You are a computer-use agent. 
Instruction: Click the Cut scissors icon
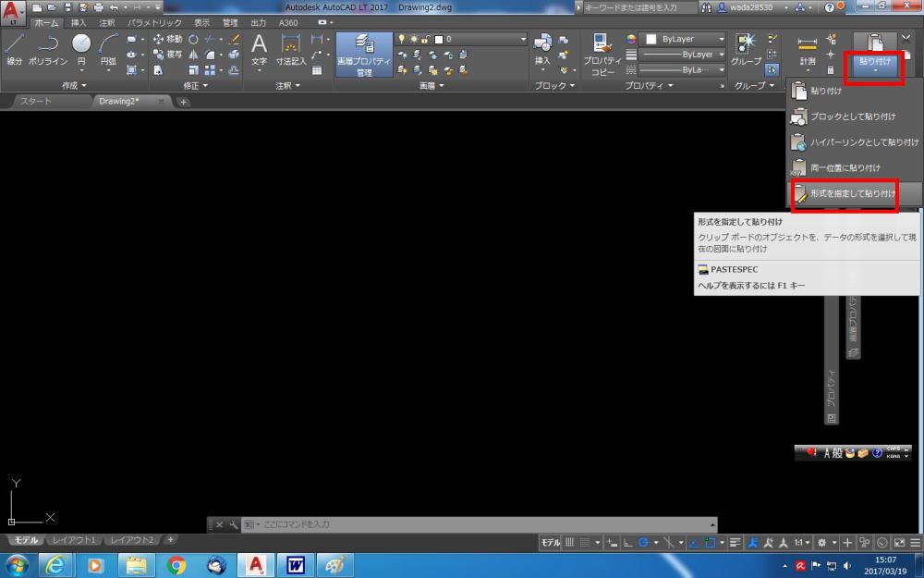point(906,39)
